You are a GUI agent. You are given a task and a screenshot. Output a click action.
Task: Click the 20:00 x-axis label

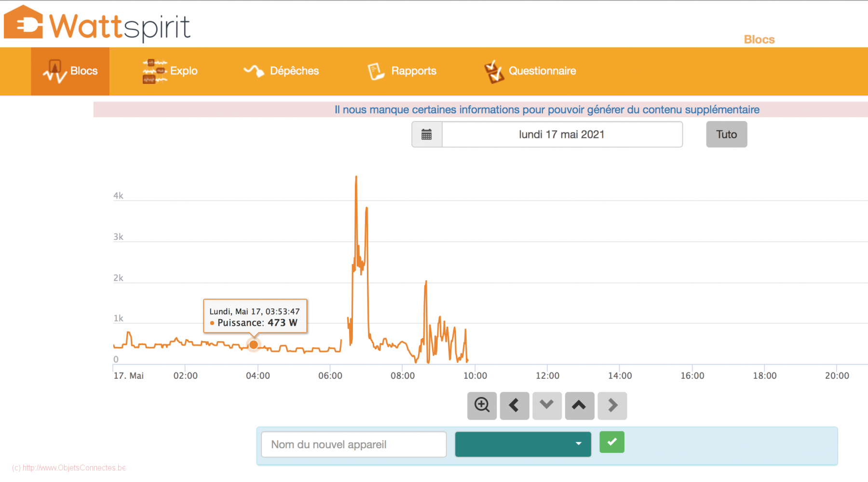(x=837, y=376)
